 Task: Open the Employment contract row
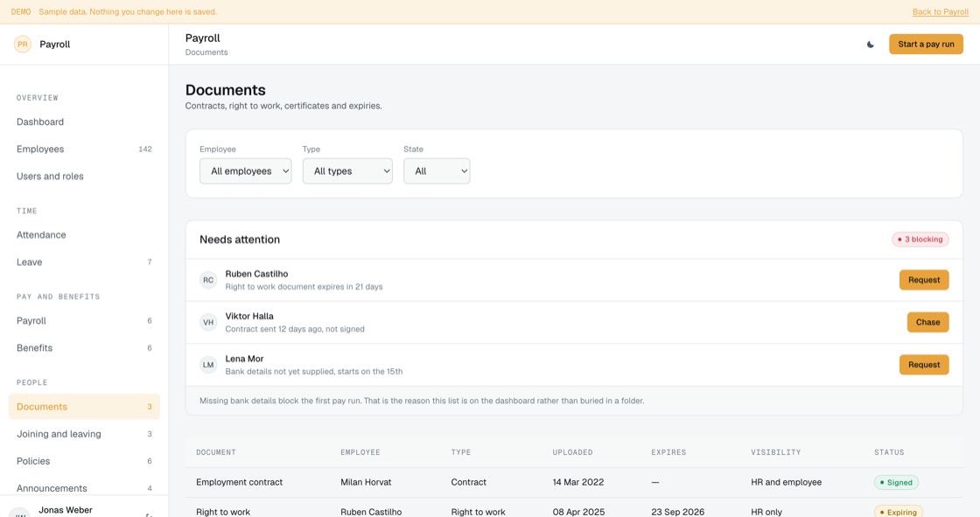pos(574,483)
